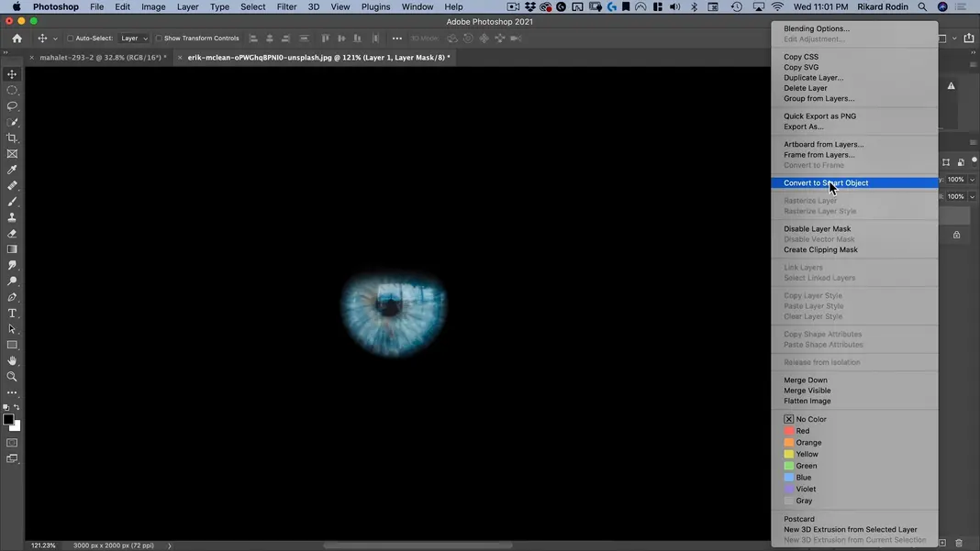Open the Layer menu
Viewport: 980px width, 551px height.
point(187,6)
